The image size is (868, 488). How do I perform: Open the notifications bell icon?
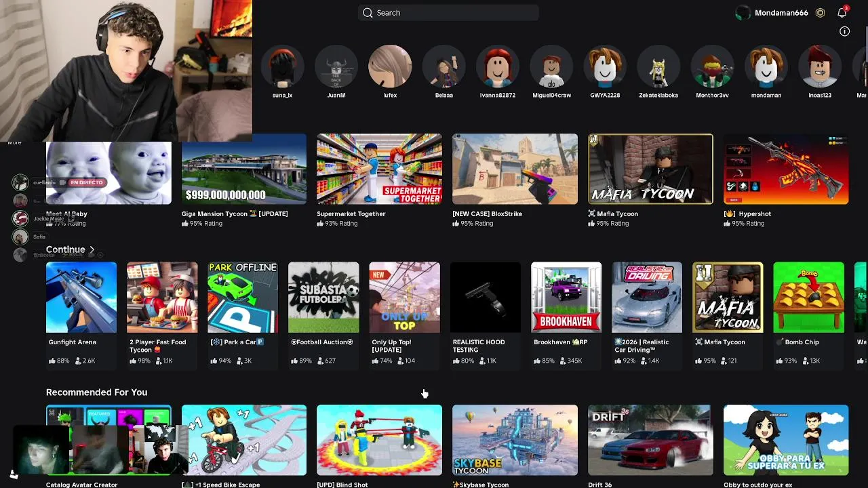tap(842, 13)
